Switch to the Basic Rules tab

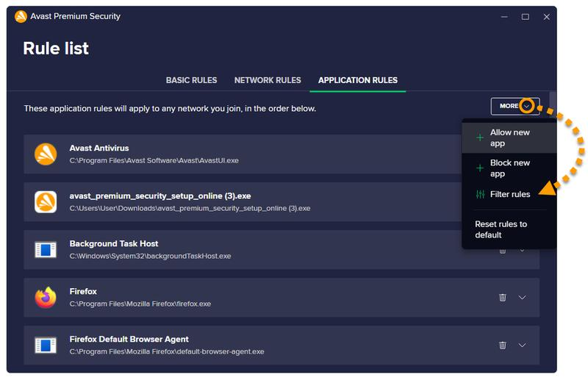pyautogui.click(x=191, y=80)
